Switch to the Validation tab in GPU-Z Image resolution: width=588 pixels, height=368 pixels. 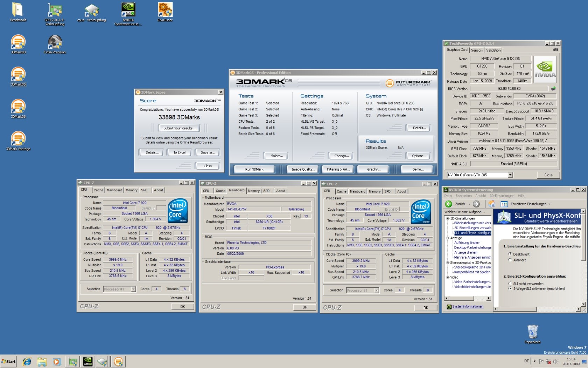click(x=493, y=50)
